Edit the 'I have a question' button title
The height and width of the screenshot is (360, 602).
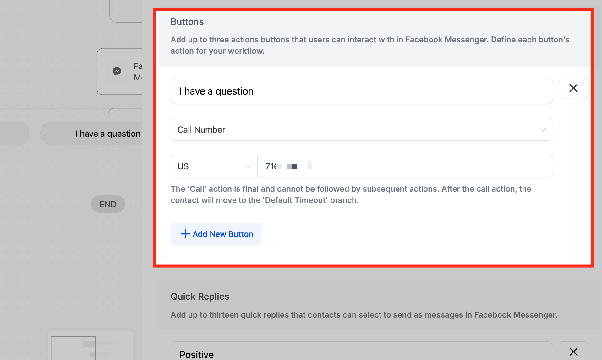(x=362, y=91)
